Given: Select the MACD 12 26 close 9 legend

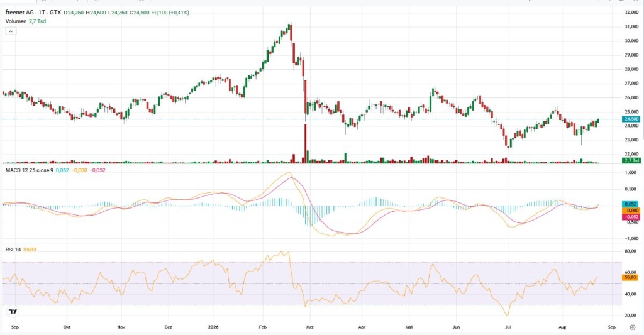Looking at the screenshot, I should (x=29, y=170).
